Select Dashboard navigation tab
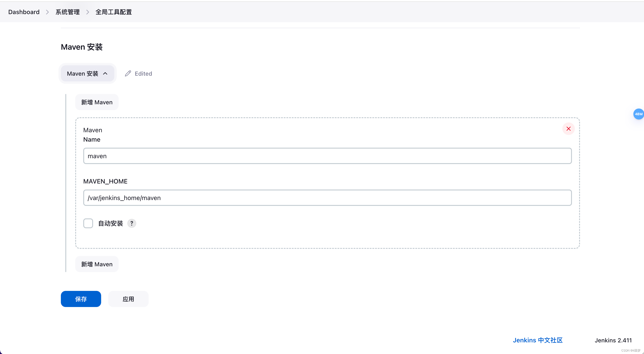The image size is (644, 354). [24, 12]
